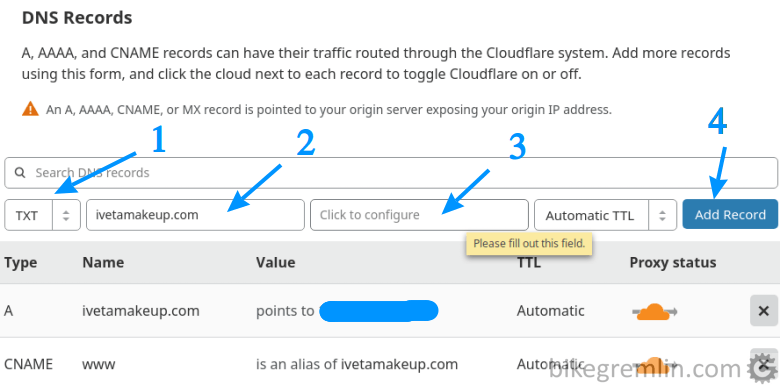Viewport: 780px width, 385px height.
Task: Click the Value column header
Action: [276, 262]
